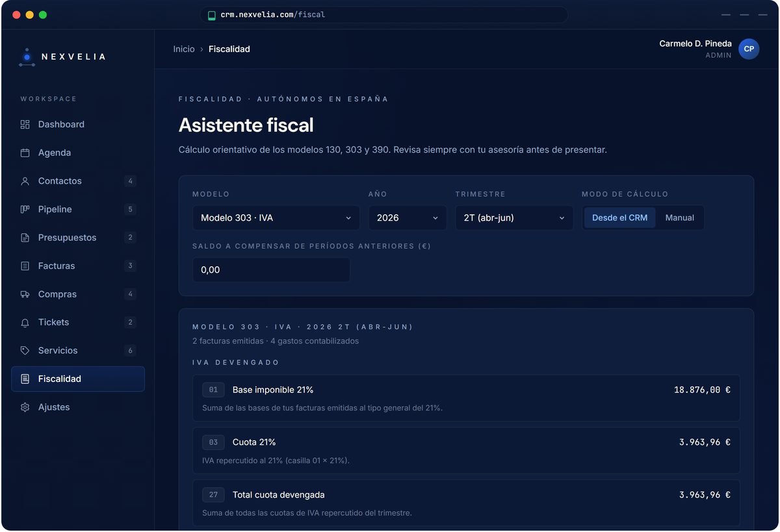780x532 pixels.
Task: Click the Total cuota devengada row label
Action: click(x=279, y=495)
